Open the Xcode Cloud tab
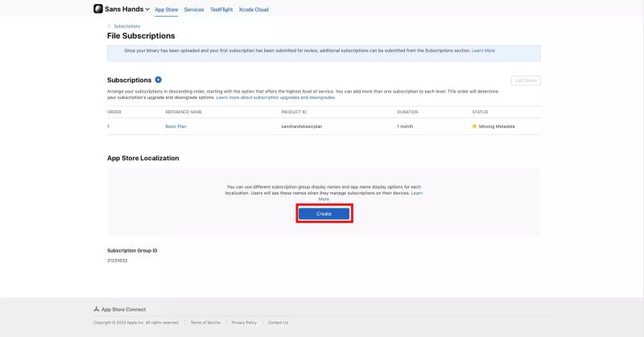This screenshot has height=337, width=644. 254,10
